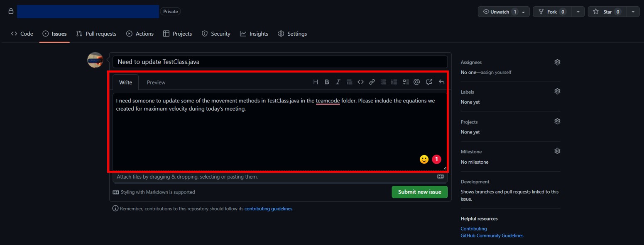Insert a bulleted list

pos(384,82)
